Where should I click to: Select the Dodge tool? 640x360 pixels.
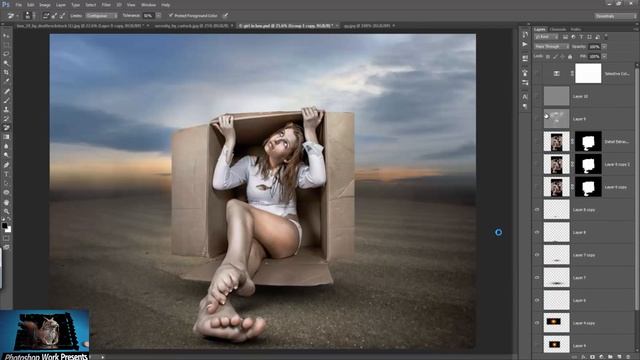tap(6, 155)
